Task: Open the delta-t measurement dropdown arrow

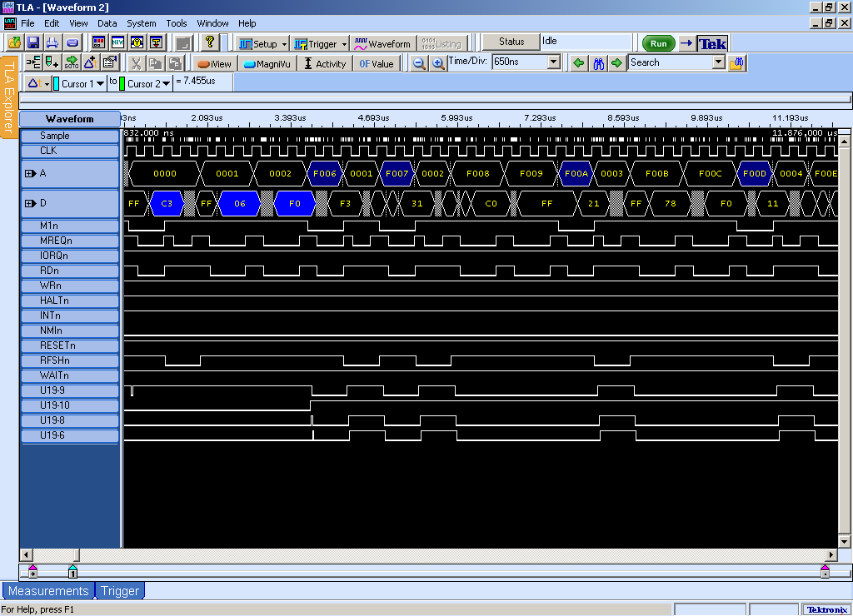Action: 47,84
